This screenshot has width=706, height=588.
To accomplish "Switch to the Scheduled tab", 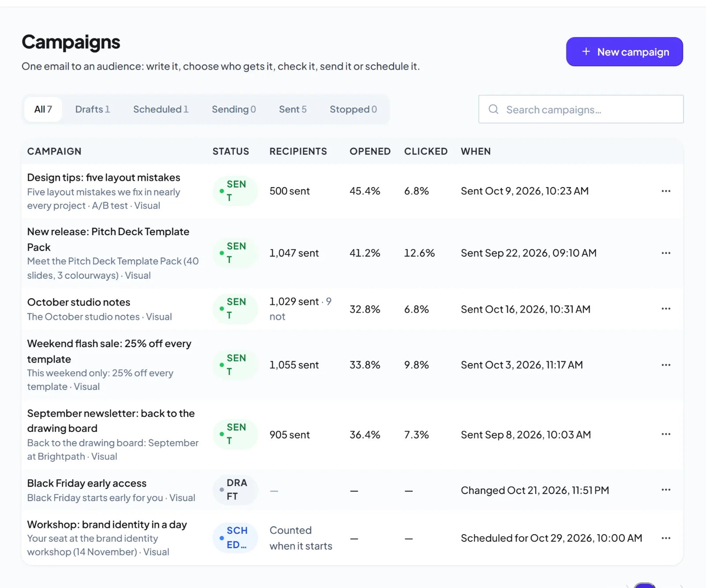I will pyautogui.click(x=161, y=109).
